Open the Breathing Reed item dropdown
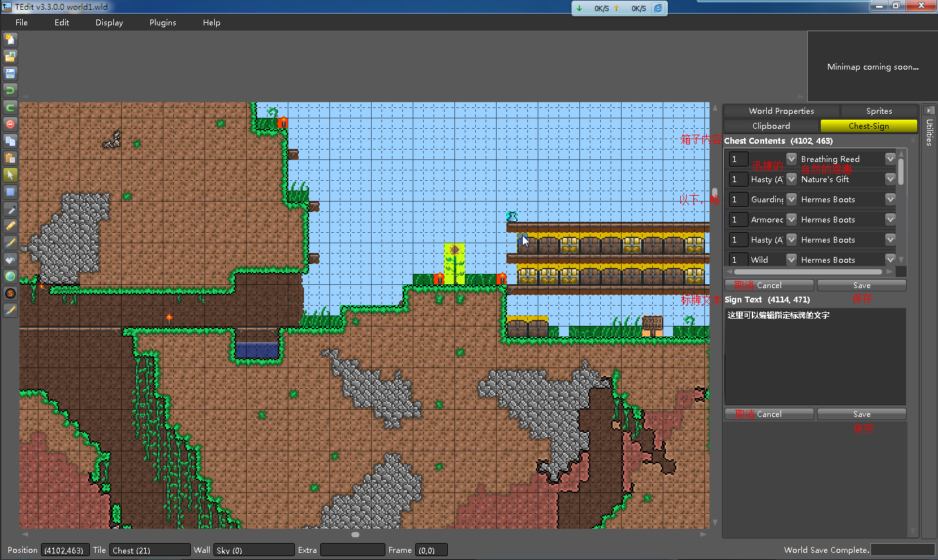The image size is (938, 560). (890, 159)
